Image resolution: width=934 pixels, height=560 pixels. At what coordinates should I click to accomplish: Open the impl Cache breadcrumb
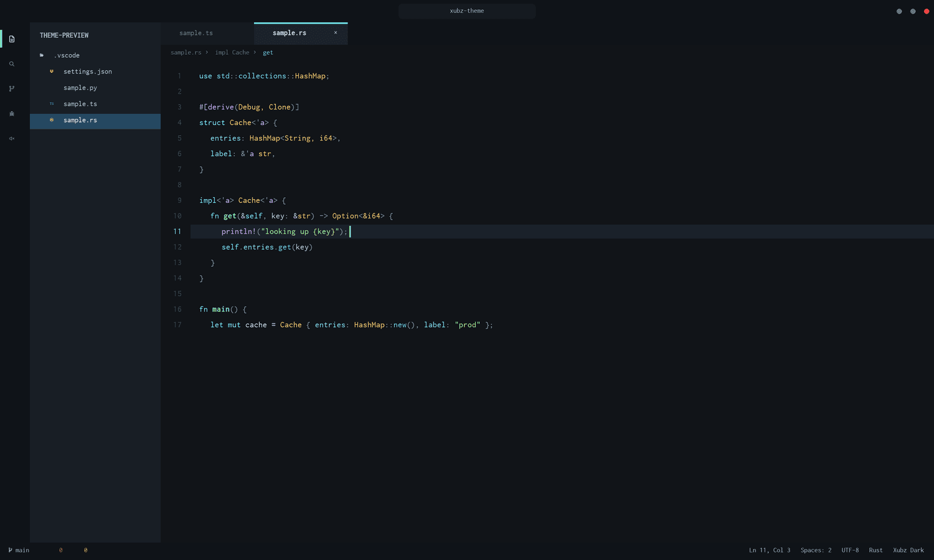232,53
